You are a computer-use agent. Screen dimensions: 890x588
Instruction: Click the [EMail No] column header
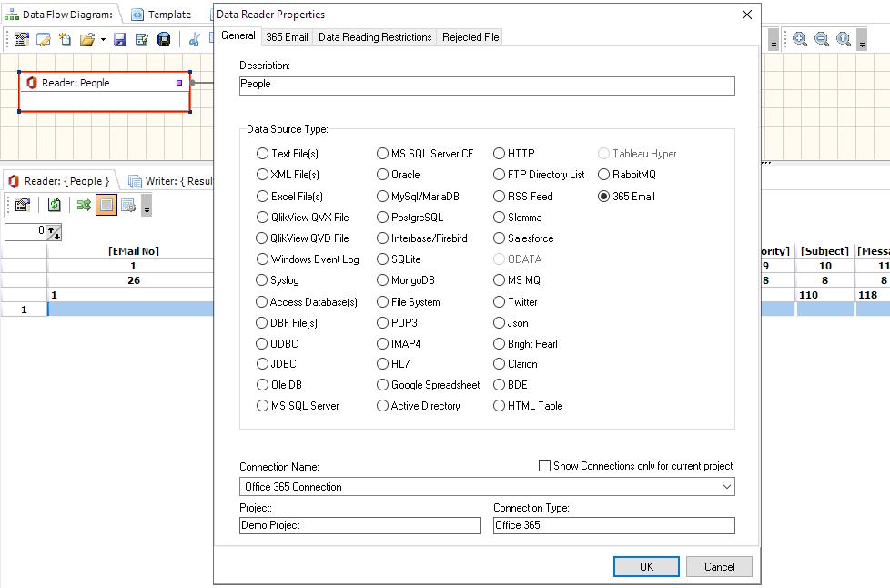click(x=134, y=251)
